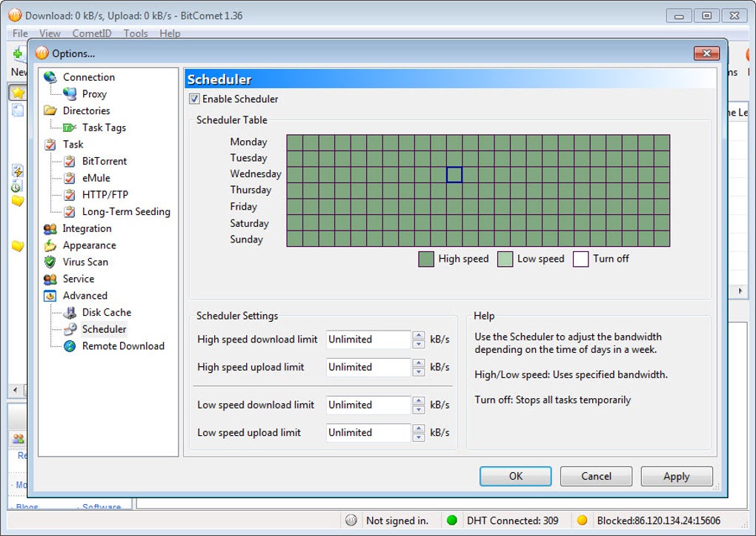This screenshot has width=756, height=536.
Task: Click the high speed download limit field
Action: (369, 340)
